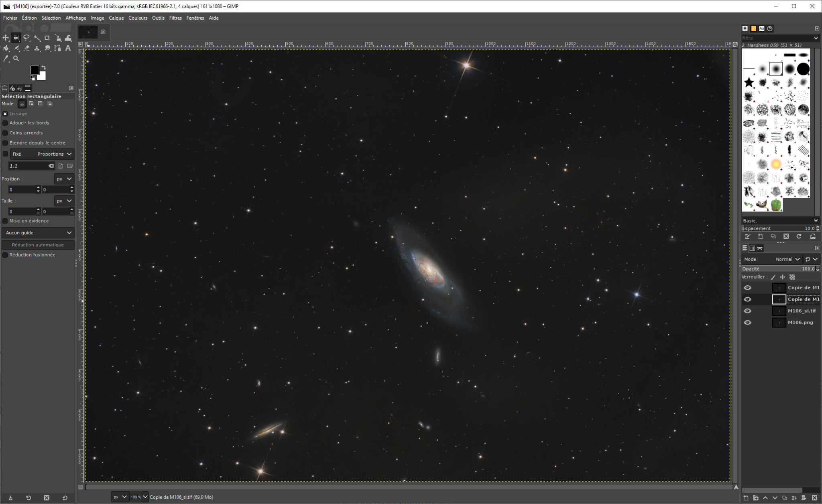Select the Warp Transform tool
This screenshot has height=504, width=822.
(68, 38)
